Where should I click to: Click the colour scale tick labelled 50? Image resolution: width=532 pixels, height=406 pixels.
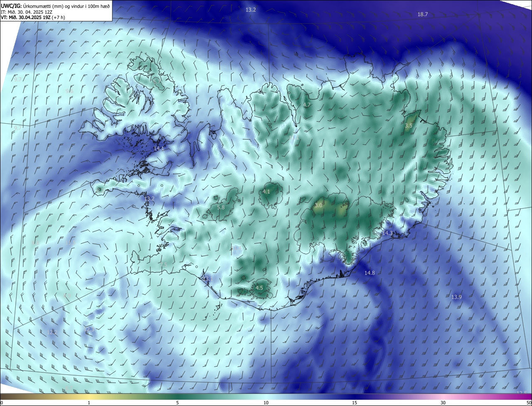coord(529,403)
